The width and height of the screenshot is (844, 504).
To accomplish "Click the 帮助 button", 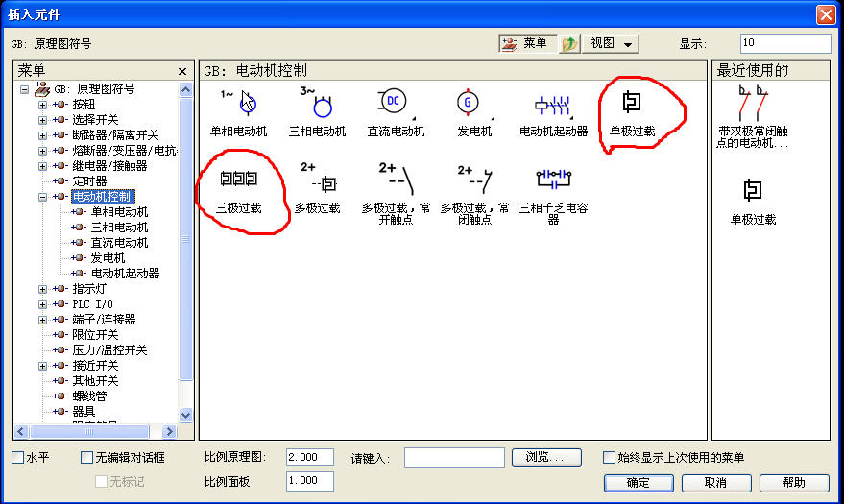I will click(x=794, y=483).
